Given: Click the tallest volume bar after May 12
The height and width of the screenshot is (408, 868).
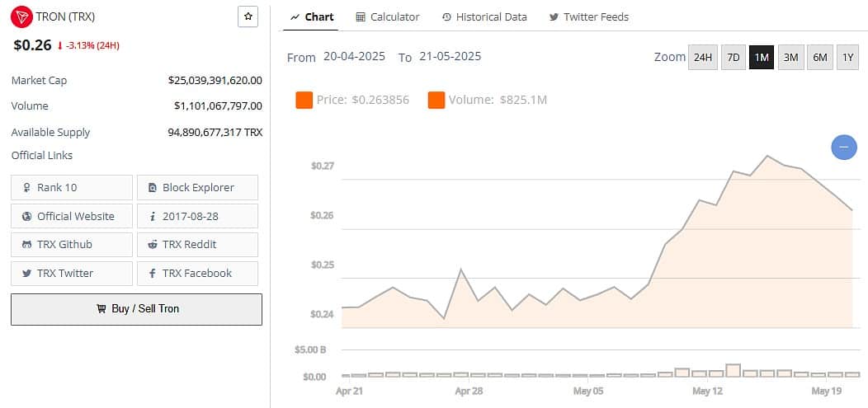Looking at the screenshot, I should (x=733, y=370).
